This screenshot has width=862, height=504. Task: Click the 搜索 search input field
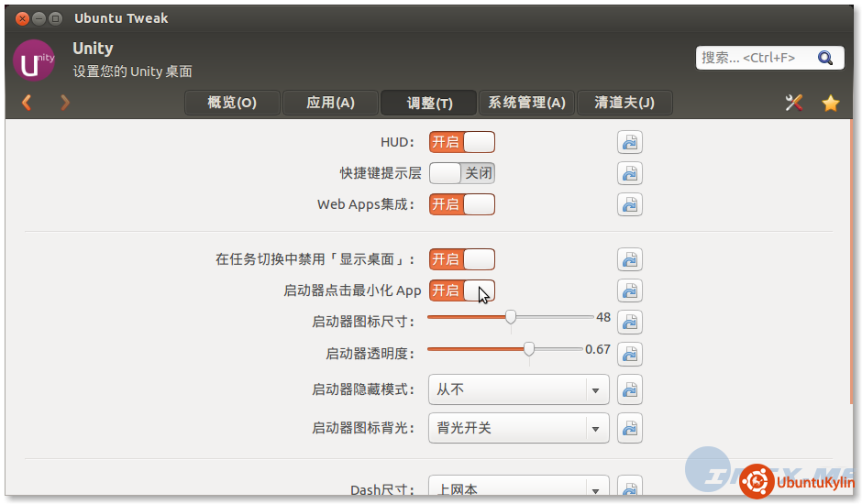752,58
